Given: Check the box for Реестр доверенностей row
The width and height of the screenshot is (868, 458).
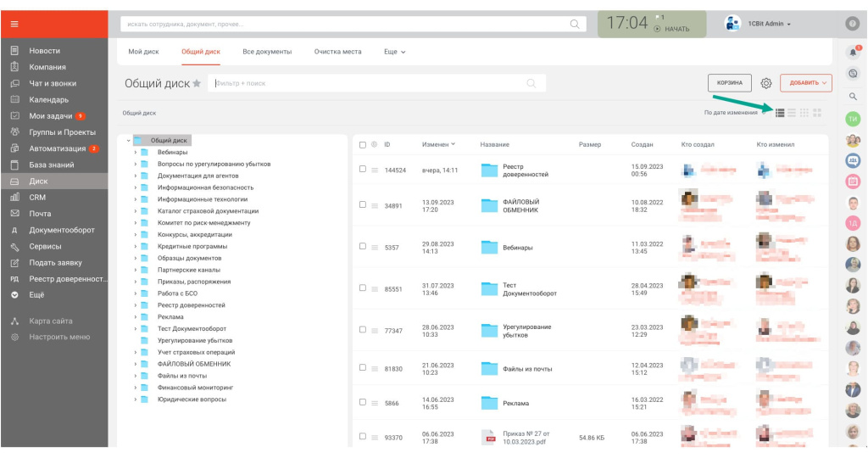Looking at the screenshot, I should 363,170.
